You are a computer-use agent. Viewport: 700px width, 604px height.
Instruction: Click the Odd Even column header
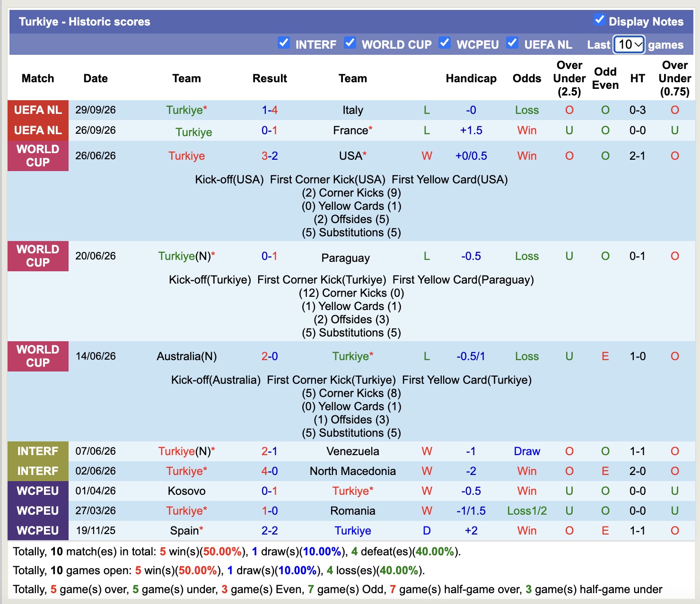click(605, 78)
